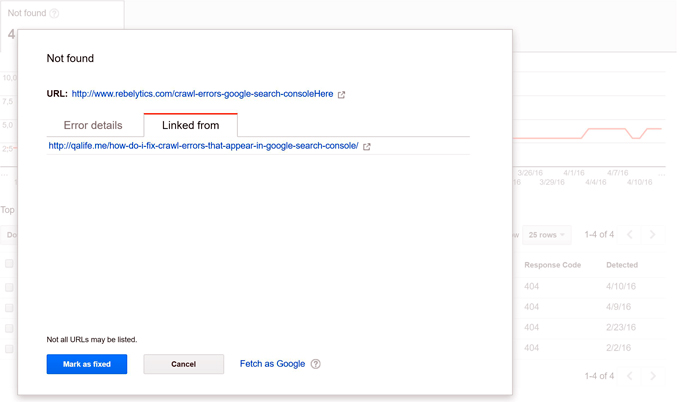Image resolution: width=680 pixels, height=402 pixels.
Task: Open the Fetch as Google link
Action: (x=272, y=364)
